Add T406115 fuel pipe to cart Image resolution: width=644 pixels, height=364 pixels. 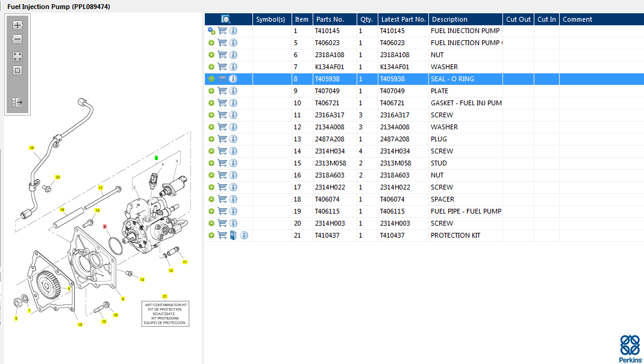pos(222,211)
